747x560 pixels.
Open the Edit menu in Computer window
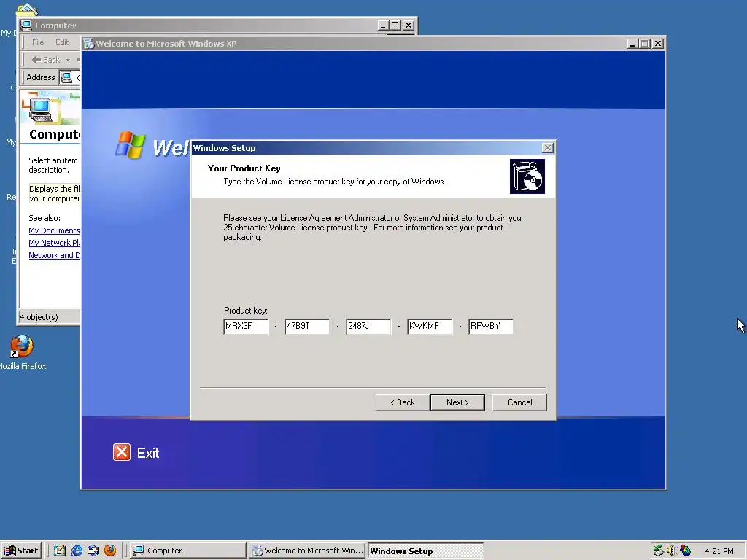(62, 42)
